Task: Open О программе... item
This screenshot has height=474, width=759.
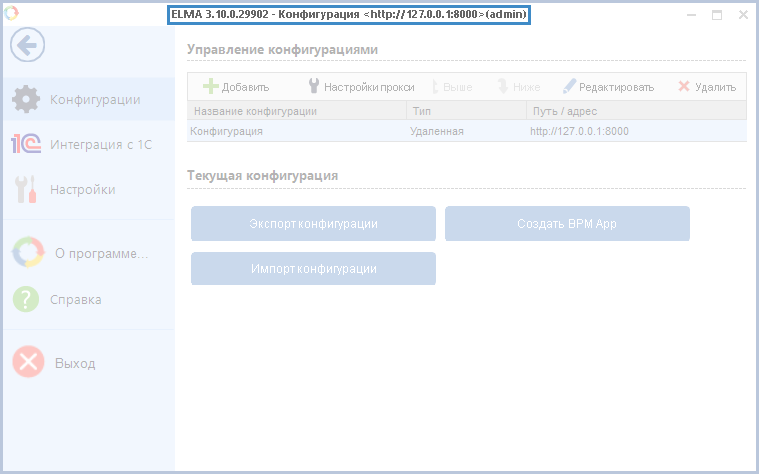Action: click(101, 253)
